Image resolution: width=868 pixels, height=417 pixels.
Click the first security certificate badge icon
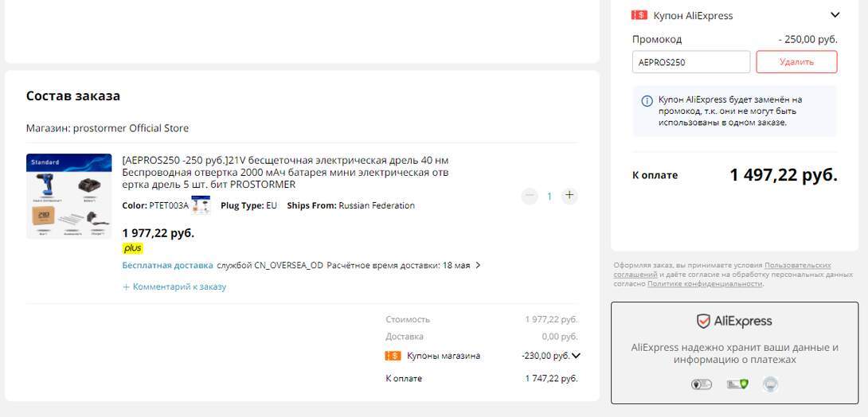(702, 384)
